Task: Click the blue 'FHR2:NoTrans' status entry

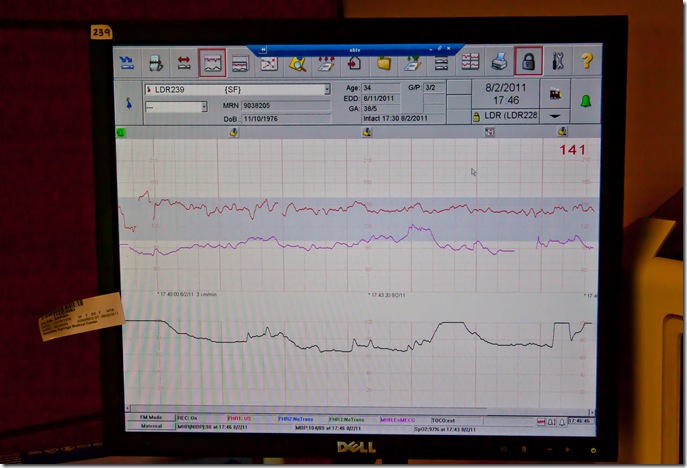Action: 296,419
